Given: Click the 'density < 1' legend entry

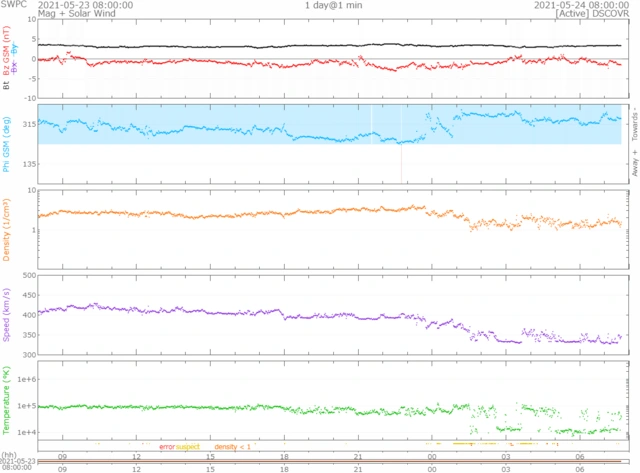Looking at the screenshot, I should (x=232, y=445).
